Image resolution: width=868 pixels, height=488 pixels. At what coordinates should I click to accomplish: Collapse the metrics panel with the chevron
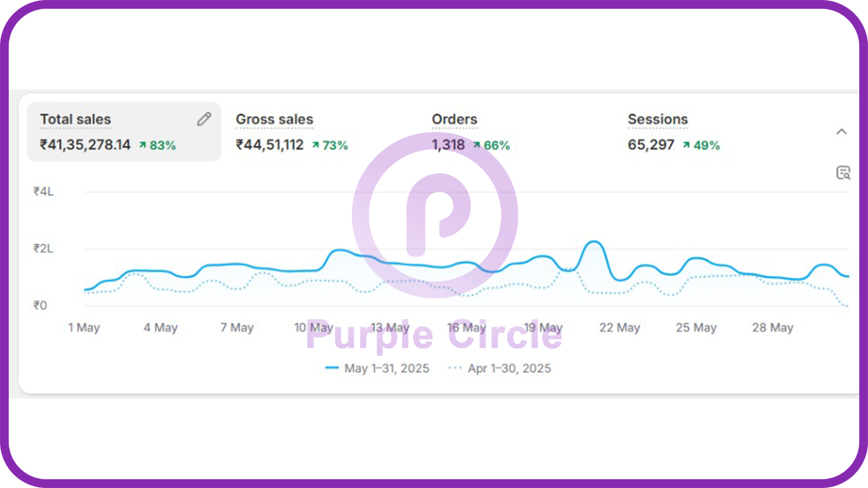pyautogui.click(x=842, y=131)
